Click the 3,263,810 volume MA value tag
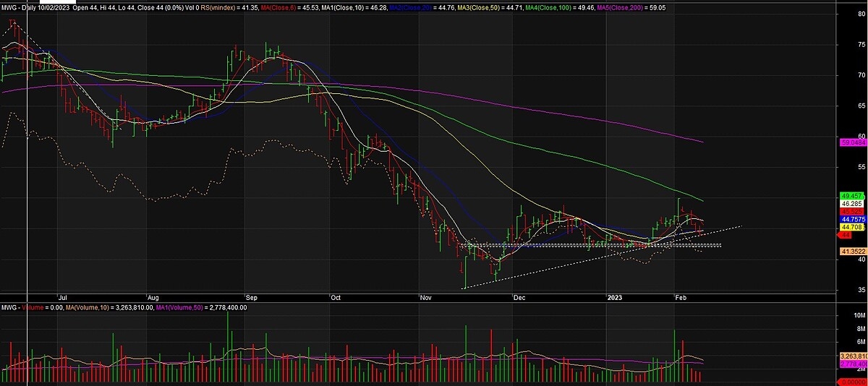The image size is (868, 386). pyautogui.click(x=852, y=356)
